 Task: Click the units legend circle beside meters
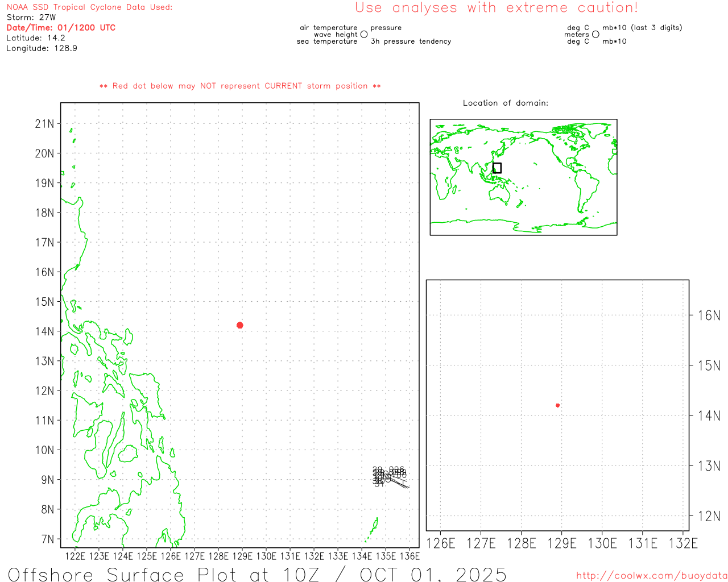tap(595, 35)
